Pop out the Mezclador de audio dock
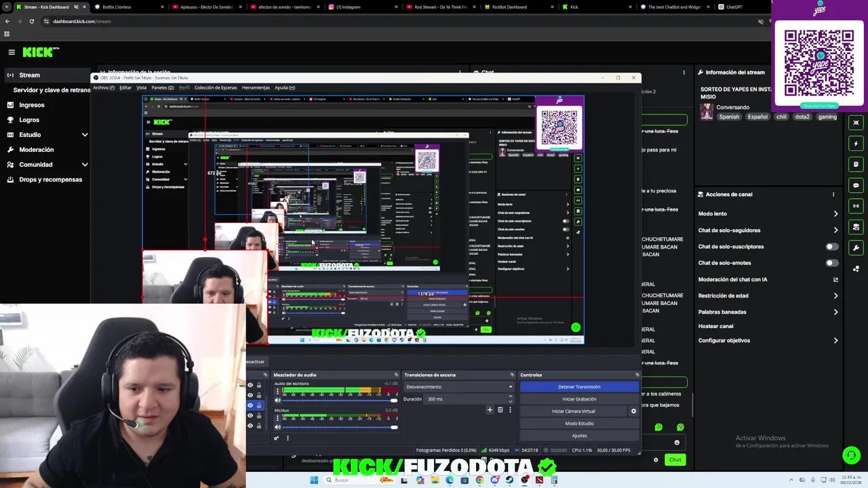This screenshot has height=488, width=868. pyautogui.click(x=396, y=375)
